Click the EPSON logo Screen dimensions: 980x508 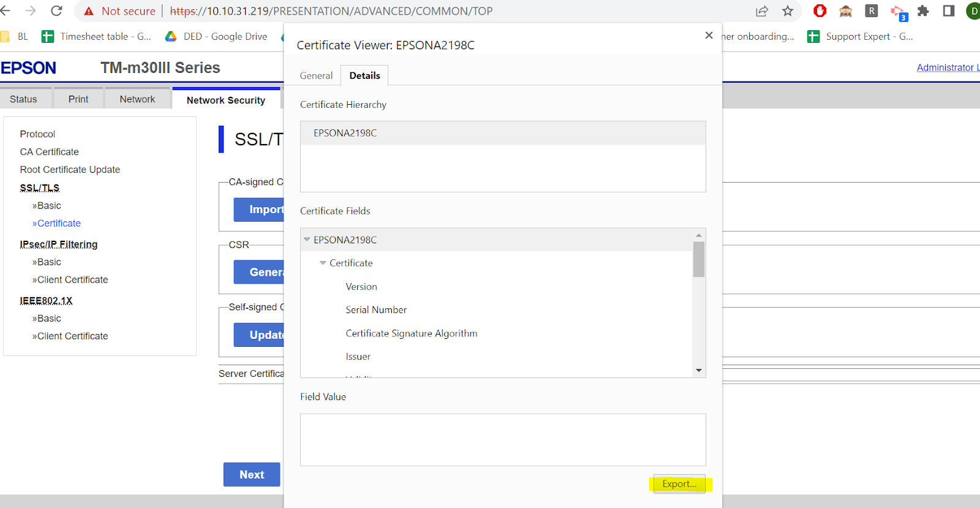coord(28,68)
